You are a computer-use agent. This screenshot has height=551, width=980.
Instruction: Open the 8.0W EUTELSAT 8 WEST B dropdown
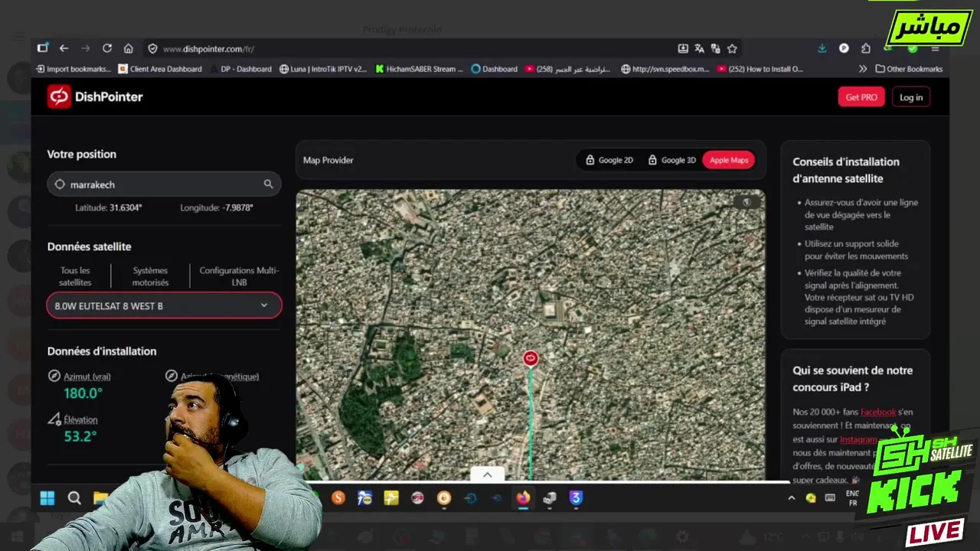pos(164,305)
